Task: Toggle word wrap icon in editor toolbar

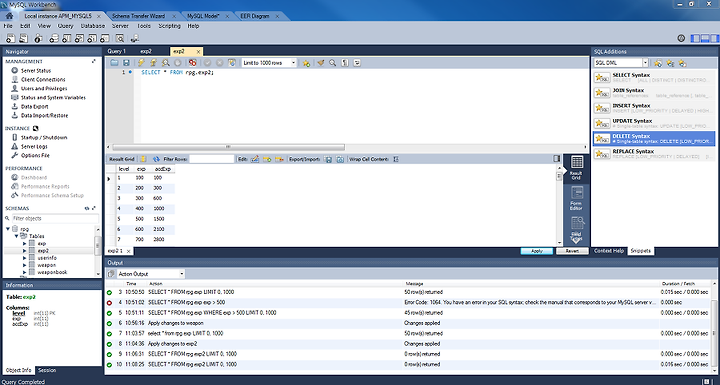Action: click(x=357, y=63)
